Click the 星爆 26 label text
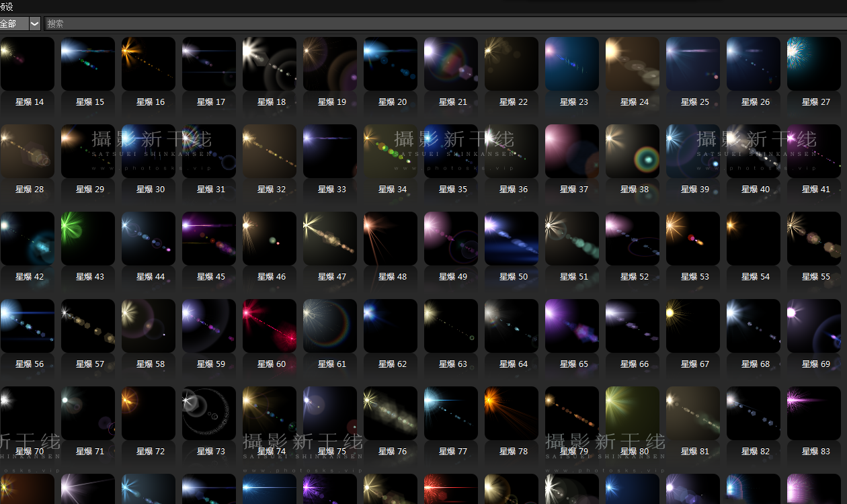Viewport: 847px width, 504px height. [756, 102]
